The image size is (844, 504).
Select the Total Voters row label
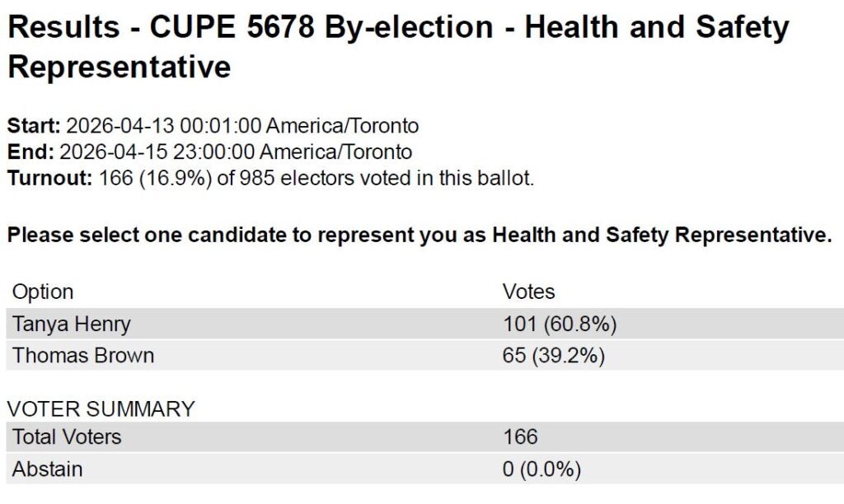pyautogui.click(x=67, y=437)
